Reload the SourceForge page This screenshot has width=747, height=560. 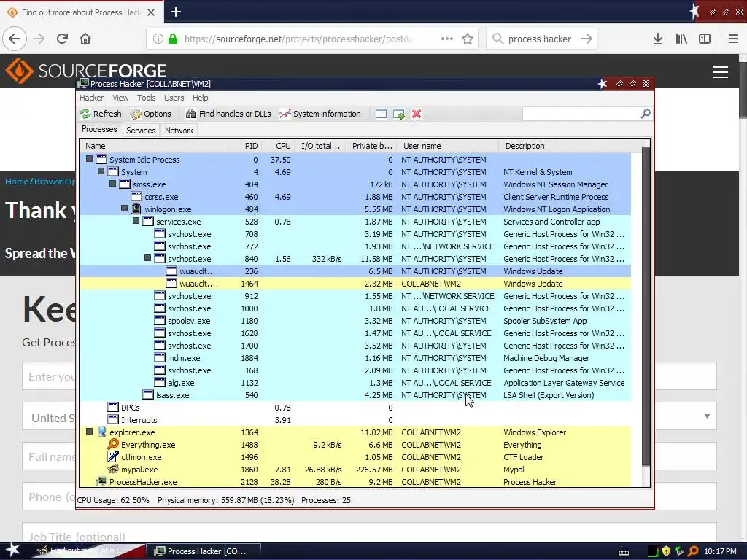[62, 39]
